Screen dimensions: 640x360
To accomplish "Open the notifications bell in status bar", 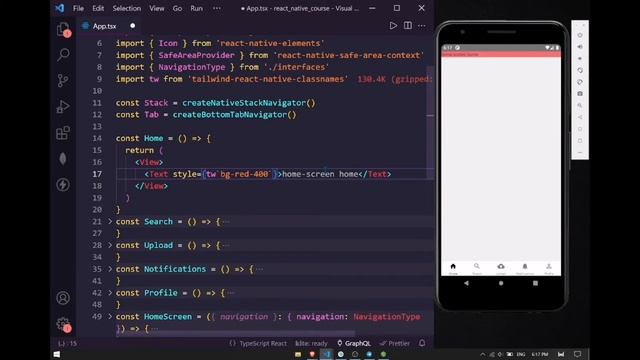I will click(x=422, y=343).
